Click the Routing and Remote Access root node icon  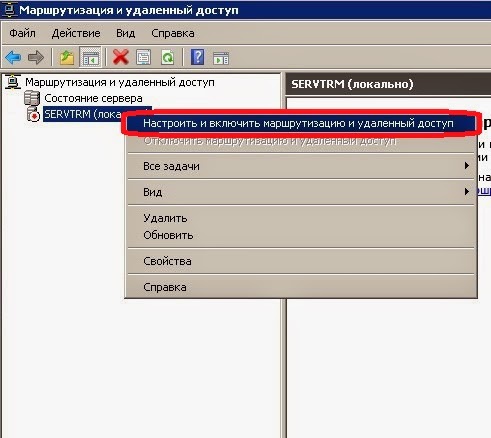point(13,82)
